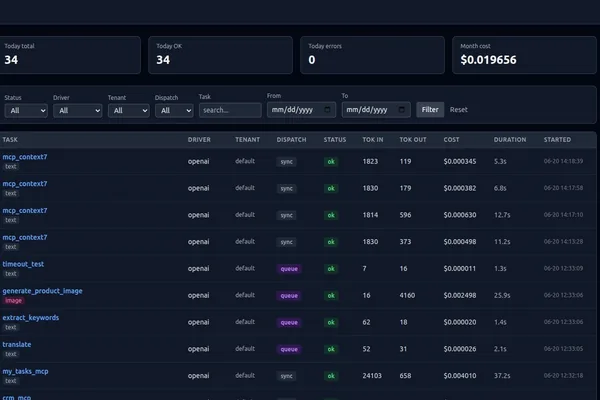Expand the Status filter dropdown
This screenshot has width=600, height=400.
[26, 111]
